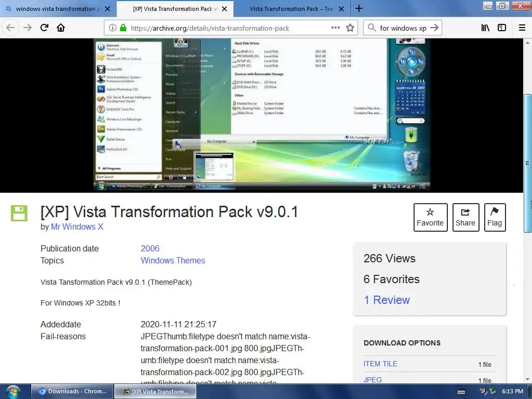Bookmark this page with the star icon
The image size is (532, 399).
(350, 28)
